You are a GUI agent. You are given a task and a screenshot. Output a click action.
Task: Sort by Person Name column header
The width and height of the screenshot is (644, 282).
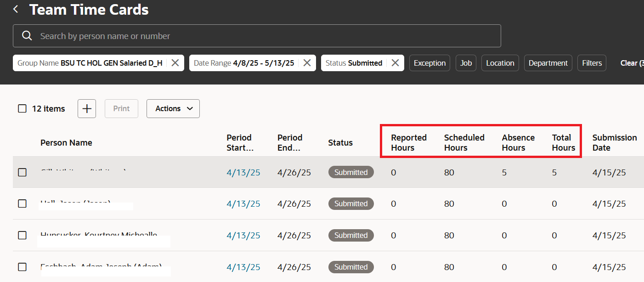66,143
